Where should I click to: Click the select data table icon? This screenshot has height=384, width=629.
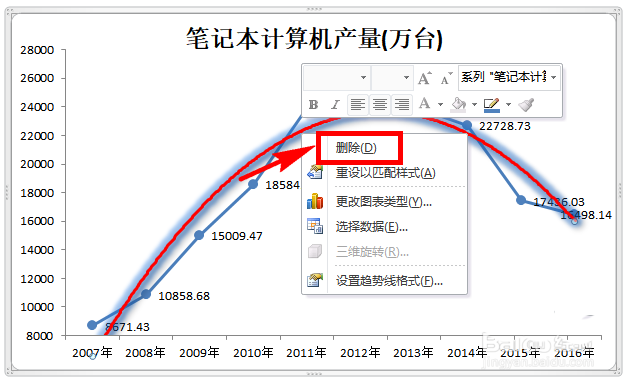click(315, 226)
